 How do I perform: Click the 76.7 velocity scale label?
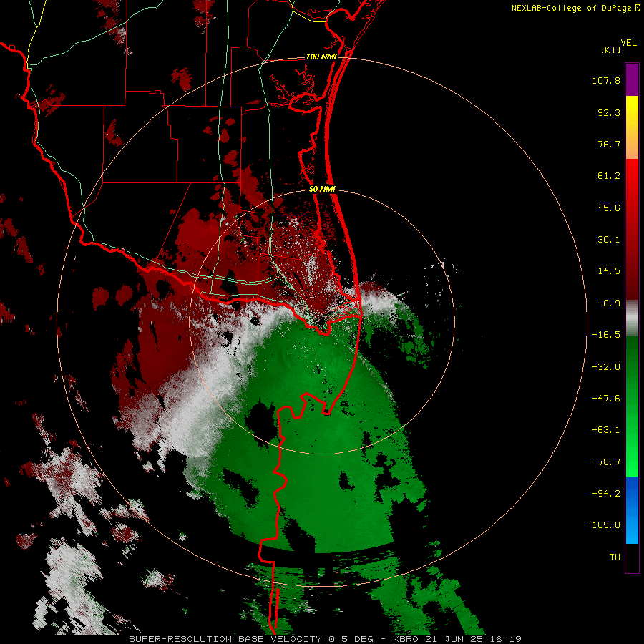[x=609, y=144]
